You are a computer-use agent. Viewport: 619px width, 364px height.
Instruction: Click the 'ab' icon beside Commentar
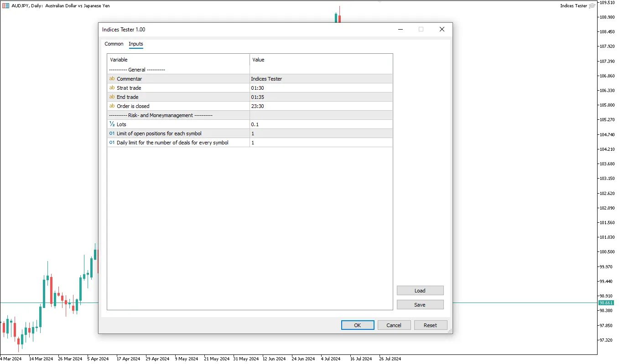(112, 79)
